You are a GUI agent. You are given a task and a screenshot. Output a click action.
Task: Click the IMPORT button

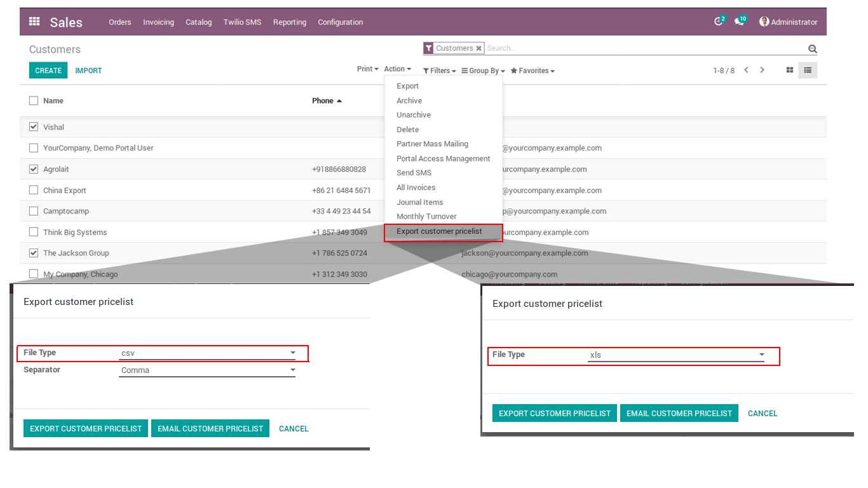pos(88,71)
